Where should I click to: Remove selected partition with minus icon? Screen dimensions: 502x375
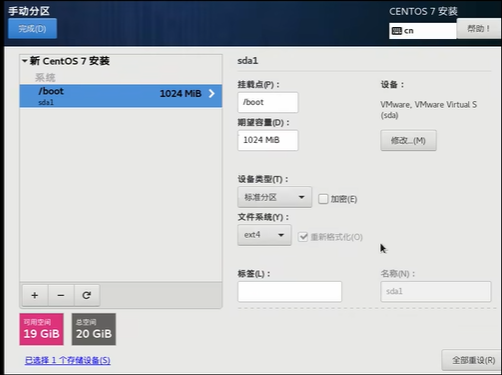point(61,295)
